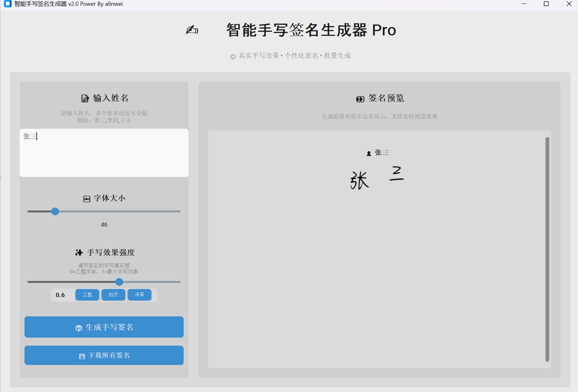Click the font size value 46
The width and height of the screenshot is (578, 392).
pos(104,225)
